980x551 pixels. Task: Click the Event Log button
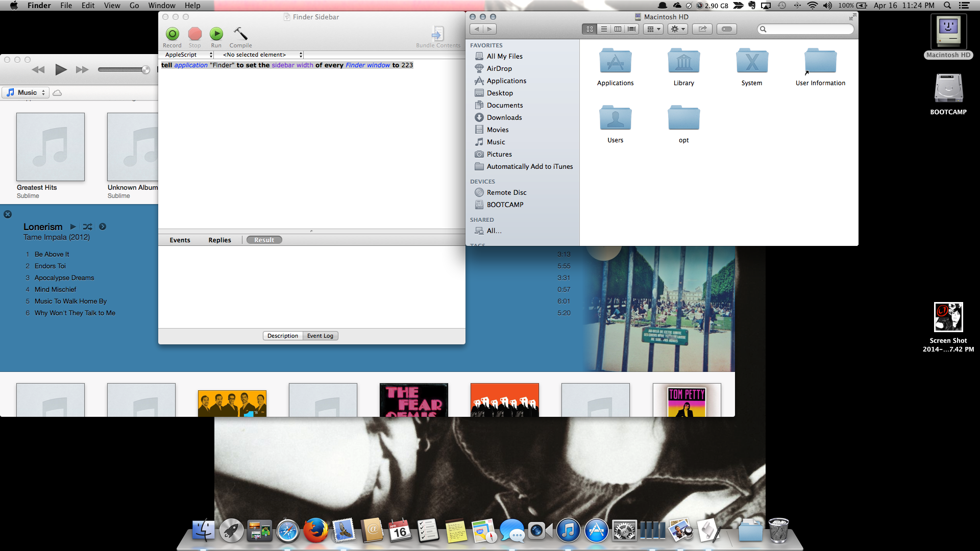point(320,336)
